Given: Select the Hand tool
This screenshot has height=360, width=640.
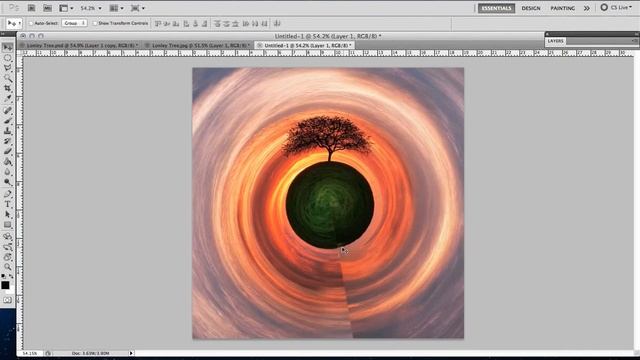Looking at the screenshot, I should [7, 257].
